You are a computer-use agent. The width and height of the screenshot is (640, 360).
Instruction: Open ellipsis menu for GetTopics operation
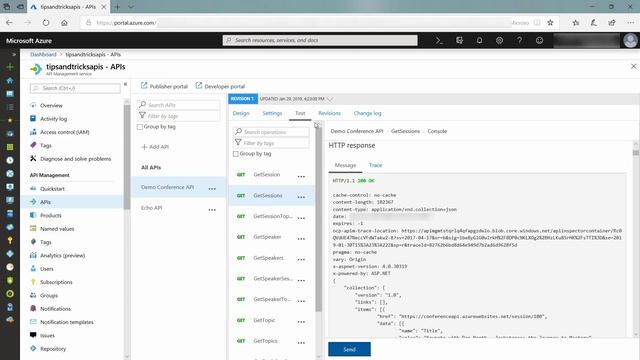301,342
